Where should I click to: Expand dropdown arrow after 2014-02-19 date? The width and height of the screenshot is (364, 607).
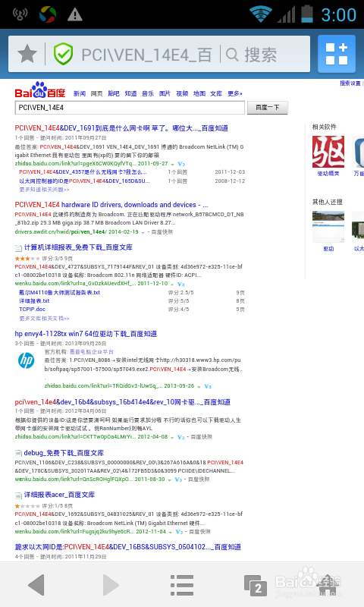pyautogui.click(x=143, y=232)
